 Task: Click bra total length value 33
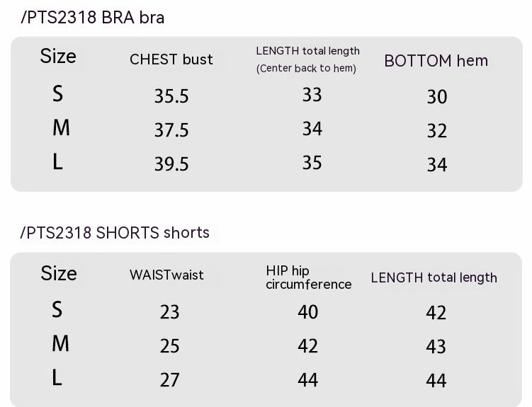(x=312, y=95)
